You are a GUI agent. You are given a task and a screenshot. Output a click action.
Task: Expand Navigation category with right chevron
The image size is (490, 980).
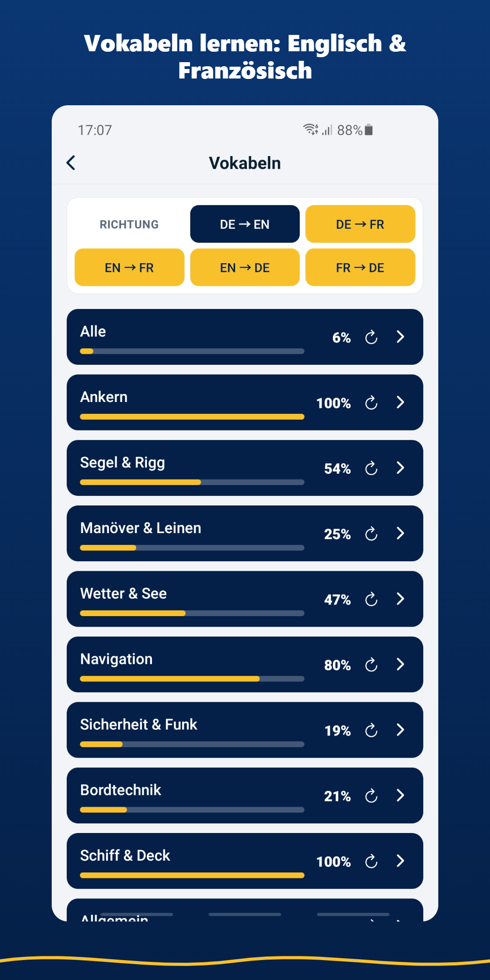[400, 665]
